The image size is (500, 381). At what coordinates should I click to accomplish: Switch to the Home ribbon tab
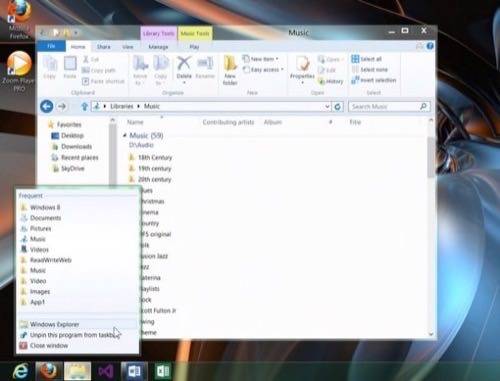point(78,47)
